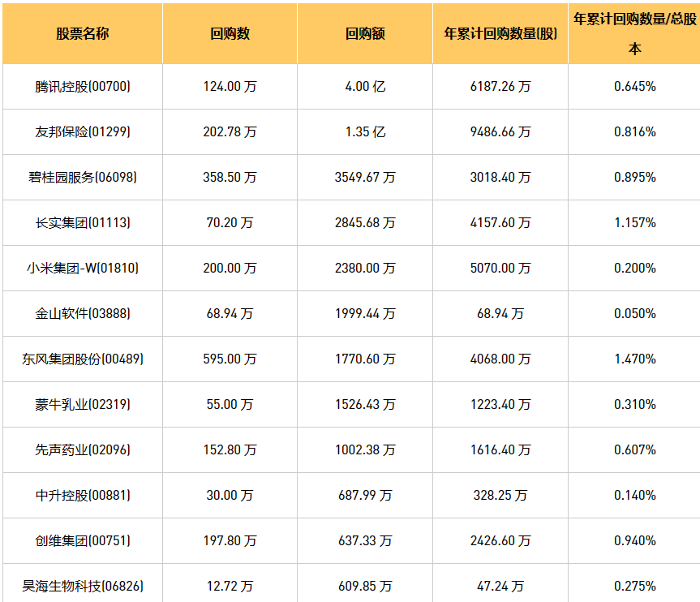Select the 腾讯控股(00700) stock name cell

(83, 87)
